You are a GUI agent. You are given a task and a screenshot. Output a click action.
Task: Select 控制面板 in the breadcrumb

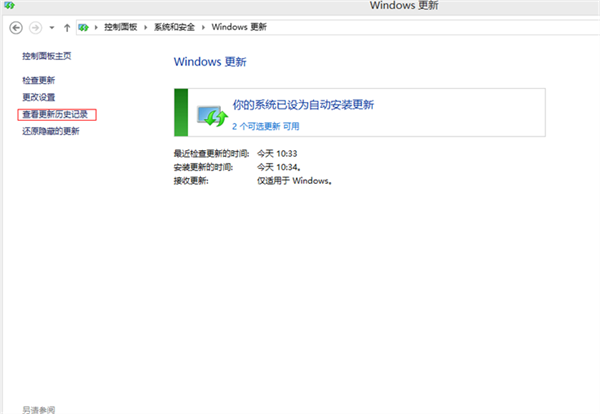pos(121,27)
